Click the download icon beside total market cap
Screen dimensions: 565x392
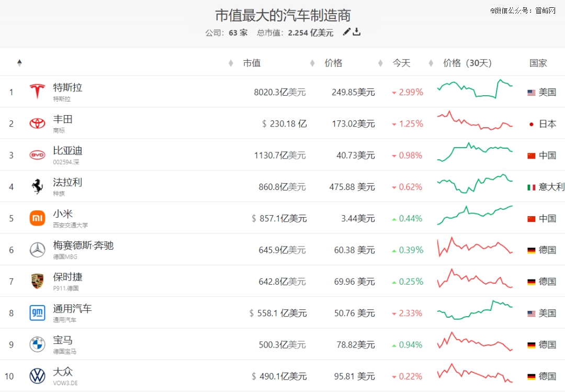point(356,32)
